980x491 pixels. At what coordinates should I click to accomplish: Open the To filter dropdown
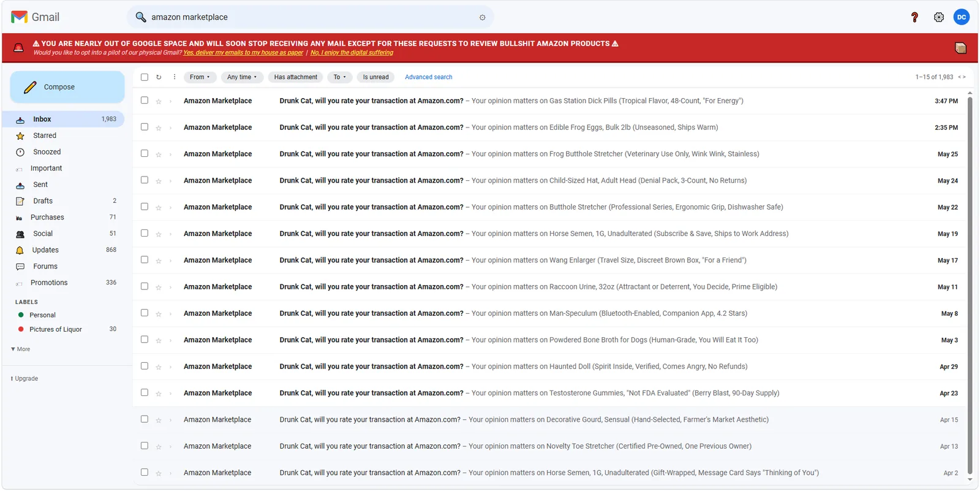(340, 77)
